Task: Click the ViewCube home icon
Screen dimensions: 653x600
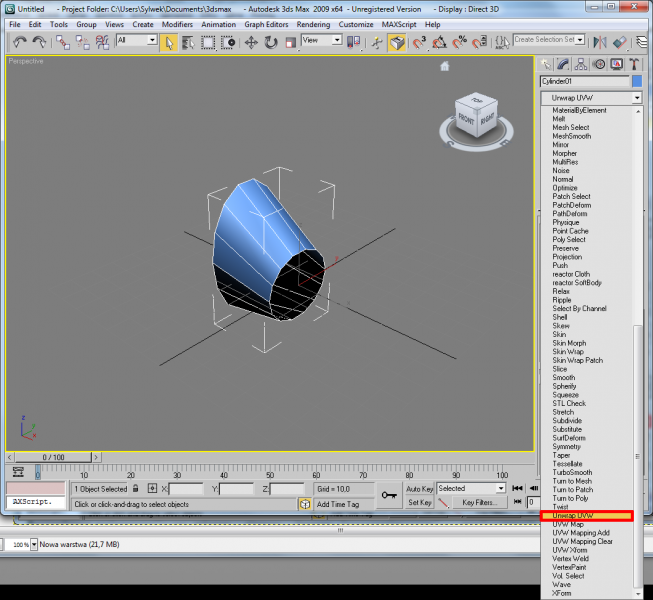Action: coord(445,67)
